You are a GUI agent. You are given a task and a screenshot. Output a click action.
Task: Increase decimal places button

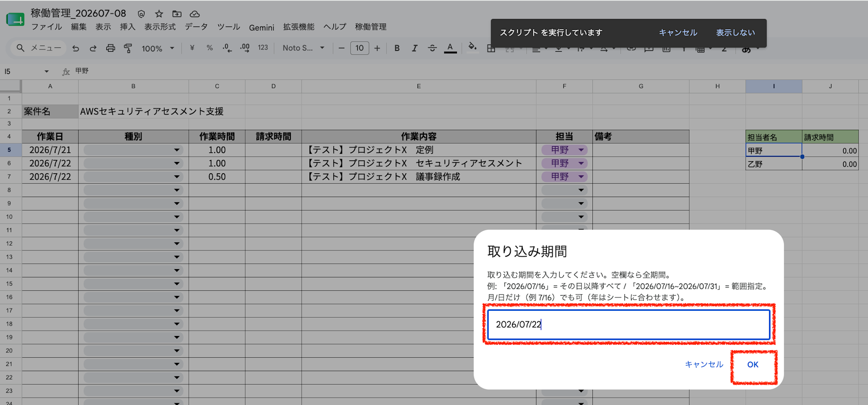coord(245,48)
